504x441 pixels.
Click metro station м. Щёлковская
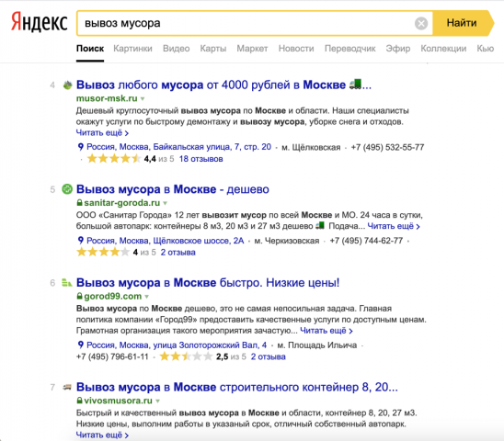tap(311, 147)
